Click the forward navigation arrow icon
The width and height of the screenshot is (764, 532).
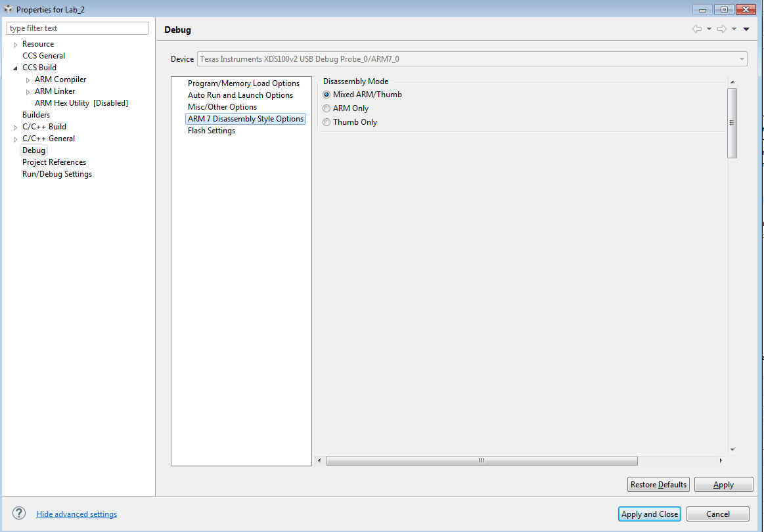pos(721,30)
